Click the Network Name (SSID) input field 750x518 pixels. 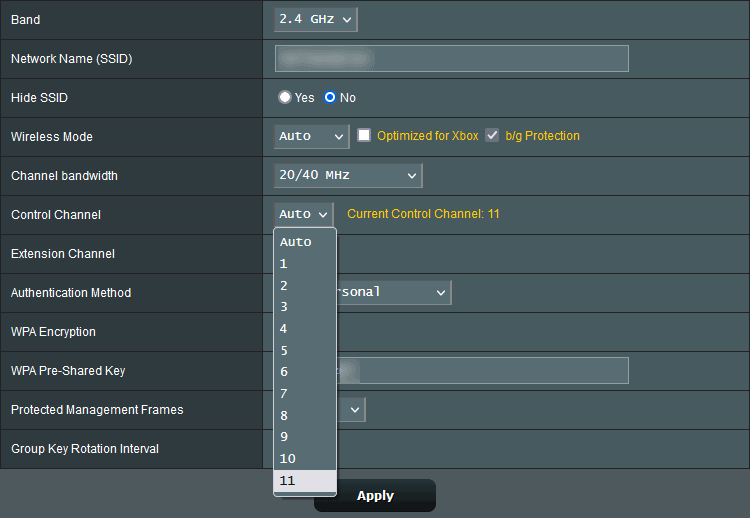pos(451,58)
